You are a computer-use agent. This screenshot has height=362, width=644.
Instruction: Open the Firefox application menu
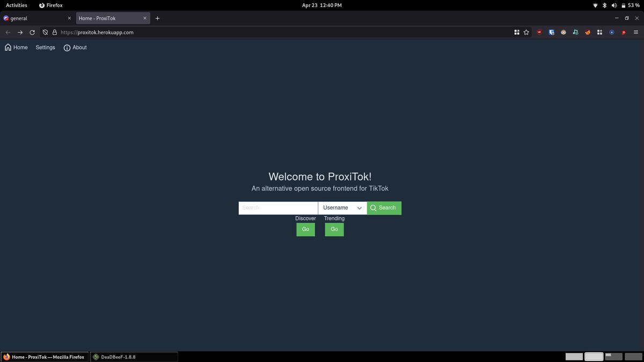636,32
